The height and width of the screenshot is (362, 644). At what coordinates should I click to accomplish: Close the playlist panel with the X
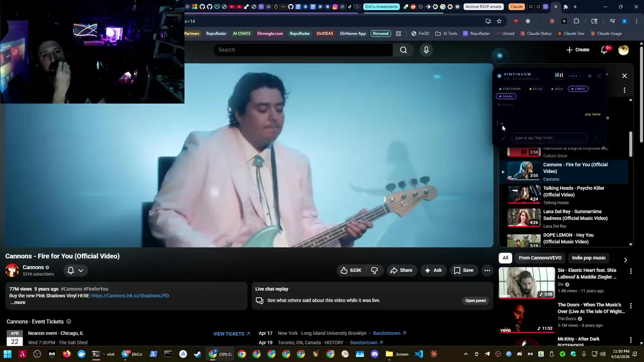pyautogui.click(x=624, y=76)
